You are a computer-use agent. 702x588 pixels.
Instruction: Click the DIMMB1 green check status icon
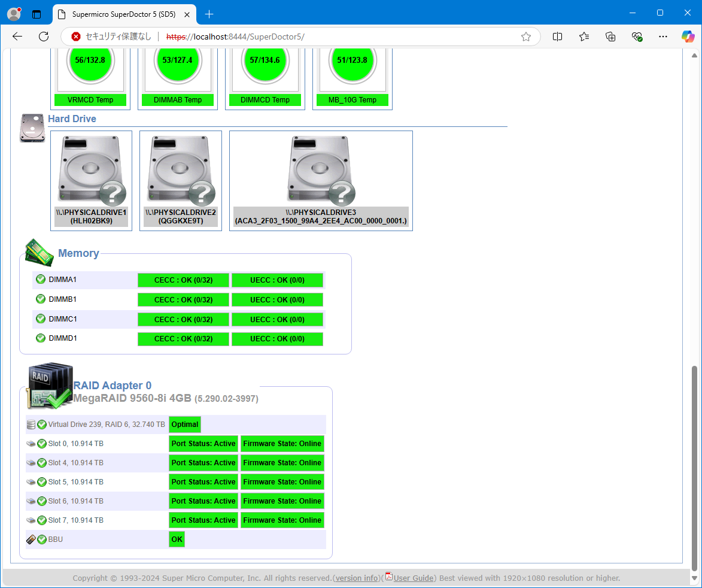[41, 299]
